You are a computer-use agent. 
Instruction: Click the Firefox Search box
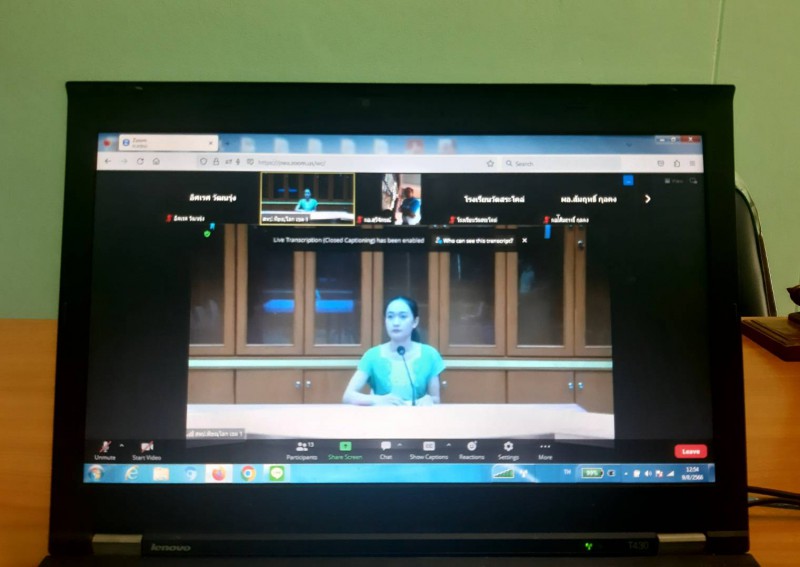560,163
